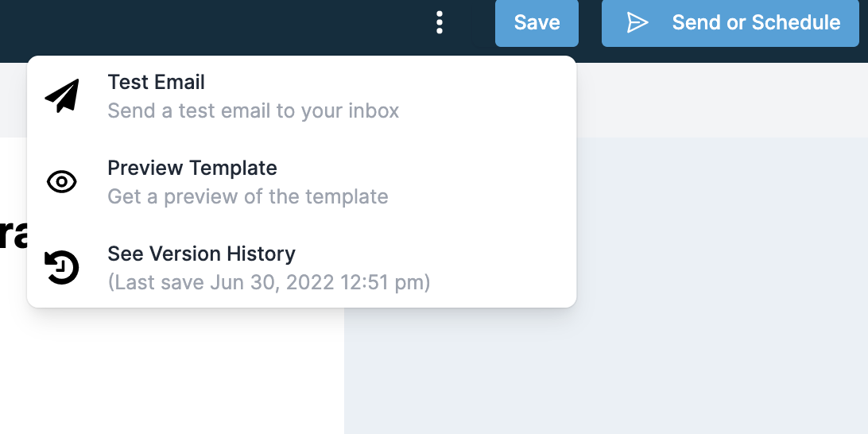Click the eye icon beside Preview Template

point(62,181)
